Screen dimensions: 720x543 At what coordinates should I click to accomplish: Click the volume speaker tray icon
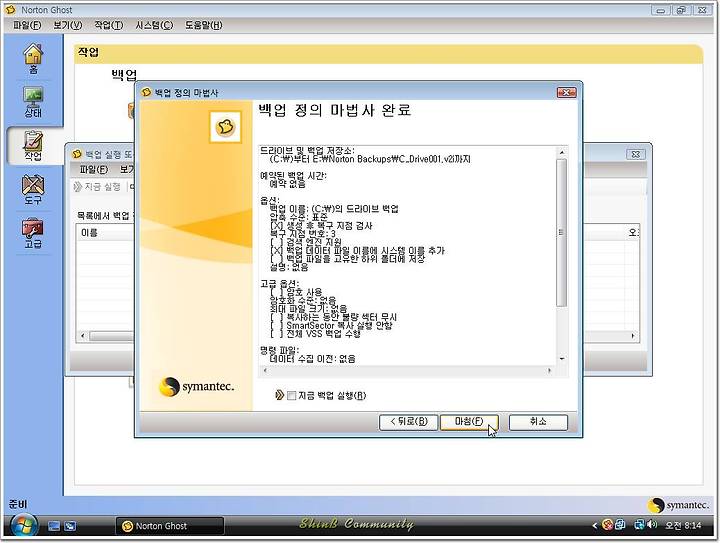(652, 524)
